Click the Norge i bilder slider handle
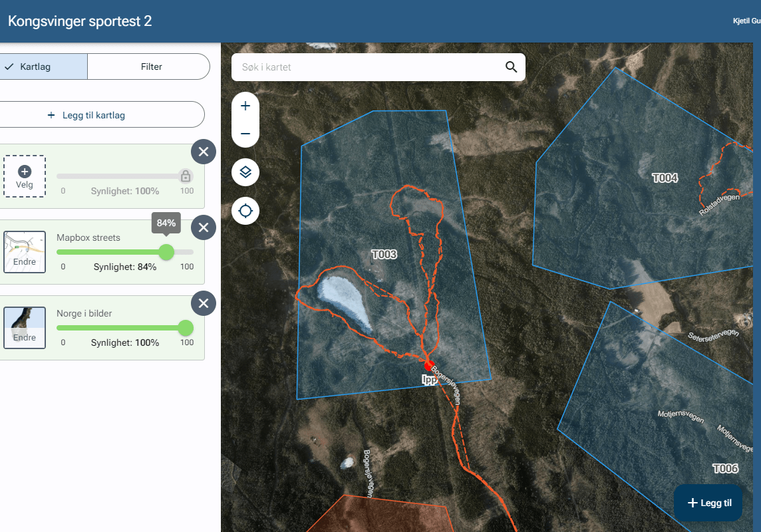 [x=186, y=328]
